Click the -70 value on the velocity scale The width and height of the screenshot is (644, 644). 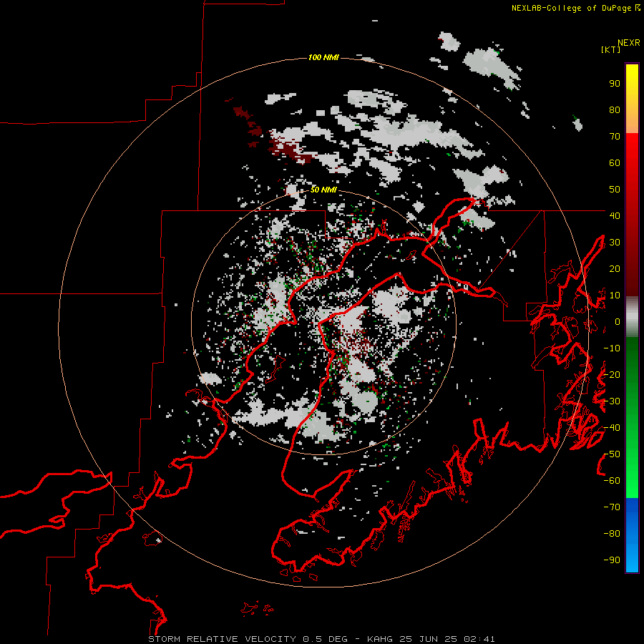point(612,507)
